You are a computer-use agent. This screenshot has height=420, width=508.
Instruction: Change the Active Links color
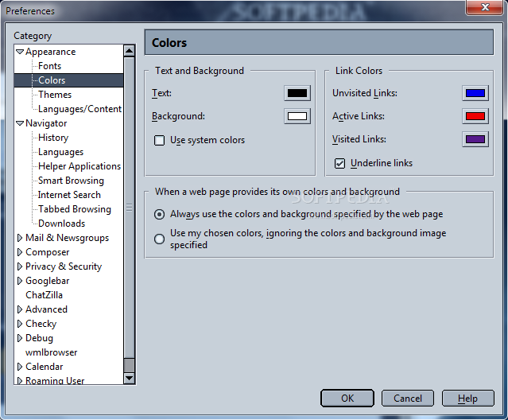point(475,116)
